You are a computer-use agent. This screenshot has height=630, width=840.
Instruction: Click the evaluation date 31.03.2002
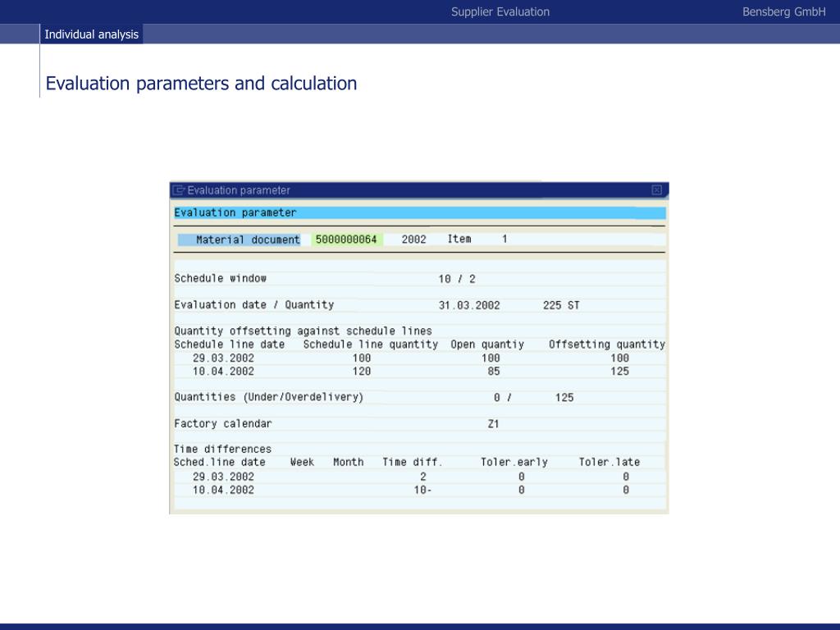pos(469,305)
